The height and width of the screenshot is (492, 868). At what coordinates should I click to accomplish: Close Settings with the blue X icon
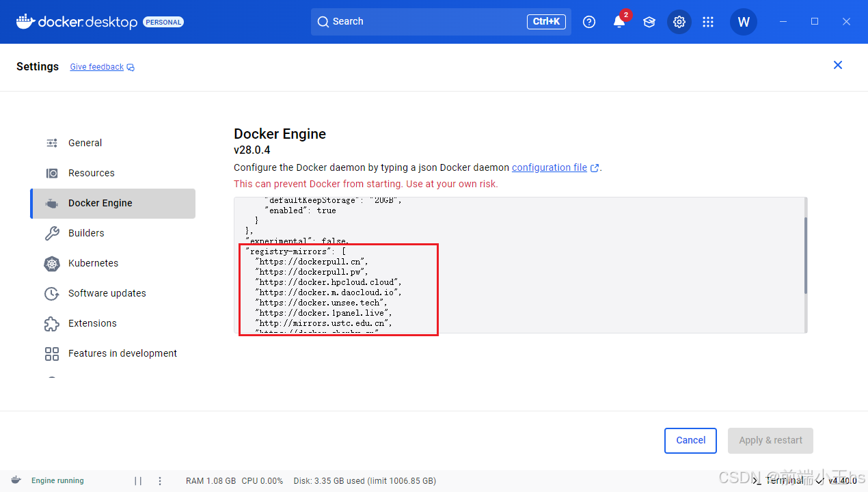pos(838,65)
